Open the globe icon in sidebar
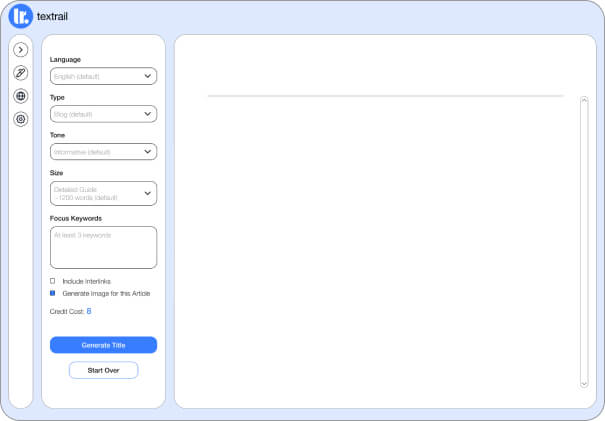The width and height of the screenshot is (605, 421). [21, 96]
